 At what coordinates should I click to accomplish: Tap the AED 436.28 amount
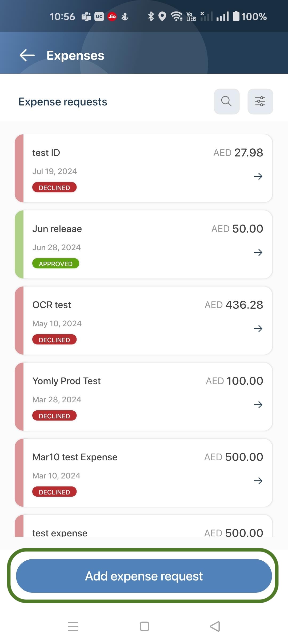[x=234, y=305]
